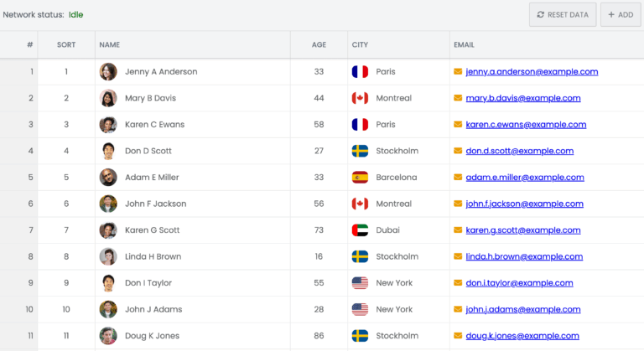Click the French flag in row 1
Image resolution: width=644 pixels, height=351 pixels.
pyautogui.click(x=360, y=72)
